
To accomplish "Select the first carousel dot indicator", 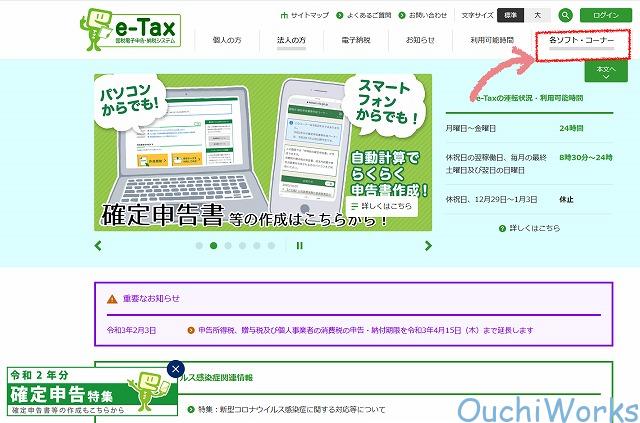I will 199,245.
